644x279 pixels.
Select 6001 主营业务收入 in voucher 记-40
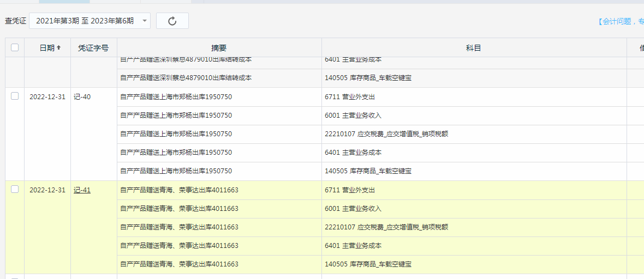(x=353, y=116)
